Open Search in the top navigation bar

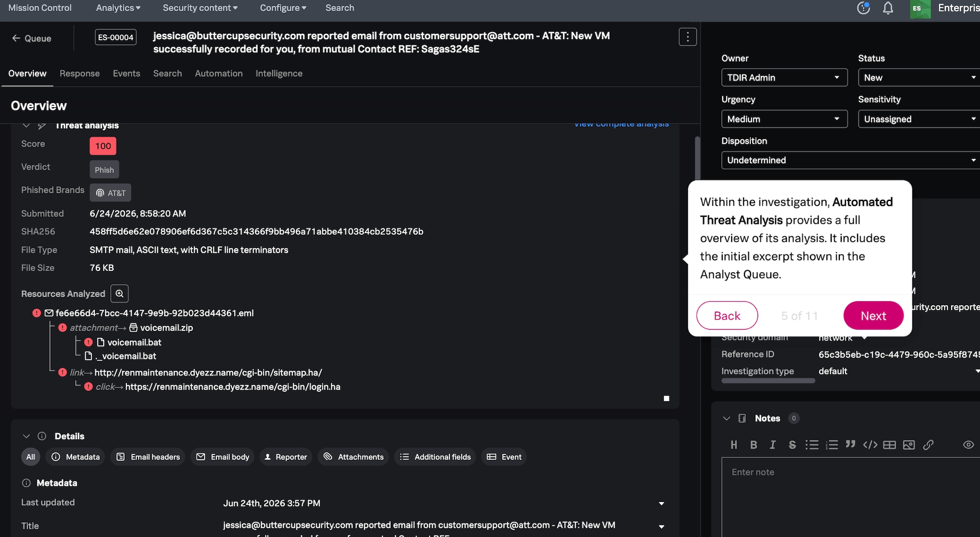click(x=340, y=8)
